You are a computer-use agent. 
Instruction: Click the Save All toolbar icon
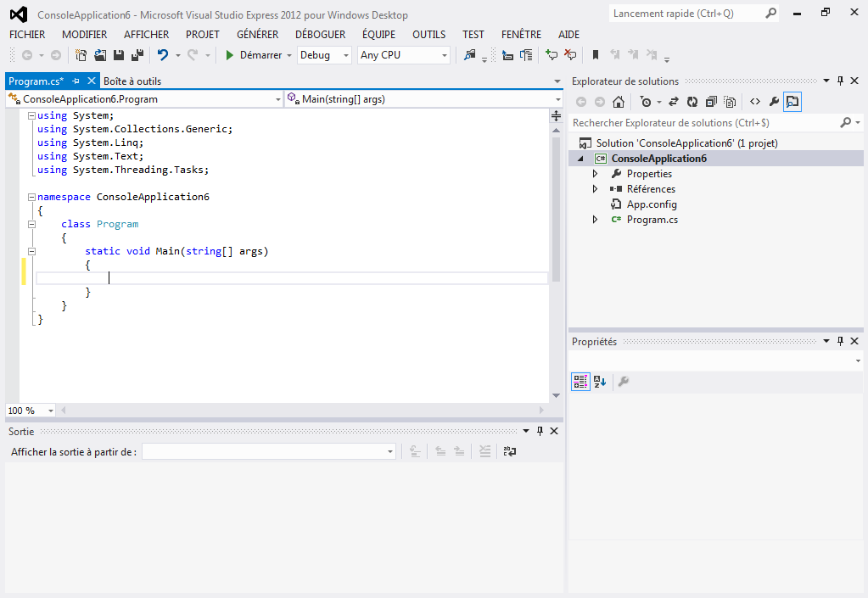pyautogui.click(x=137, y=55)
